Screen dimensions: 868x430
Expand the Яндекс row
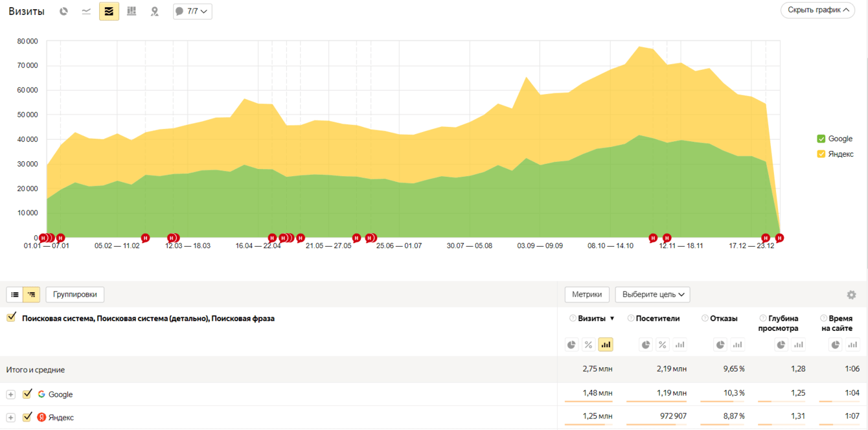pyautogui.click(x=11, y=418)
